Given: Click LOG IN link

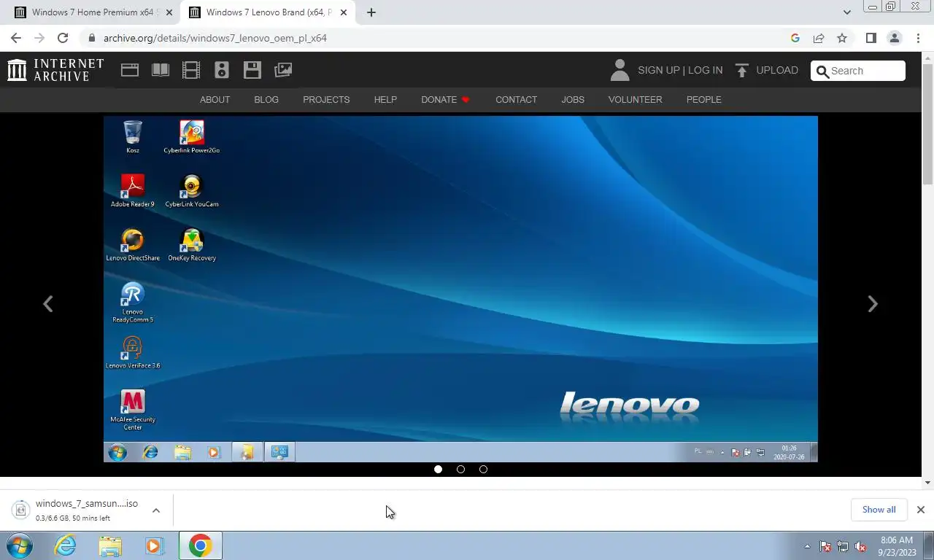Looking at the screenshot, I should pos(705,70).
